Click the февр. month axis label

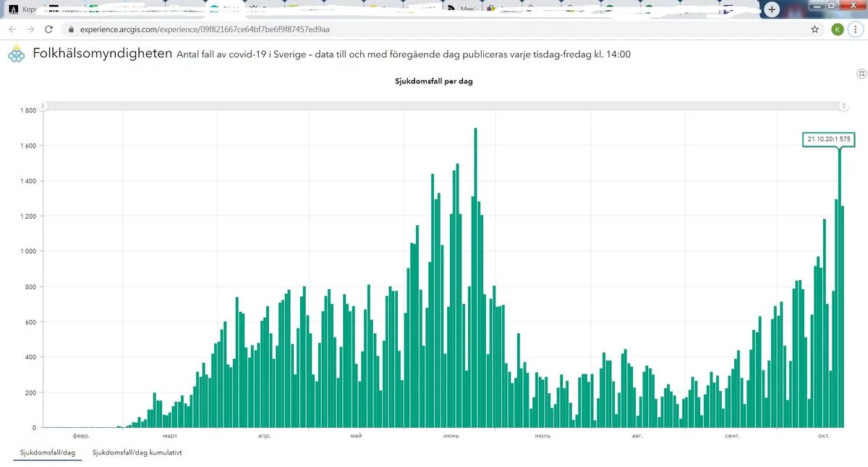(x=82, y=436)
